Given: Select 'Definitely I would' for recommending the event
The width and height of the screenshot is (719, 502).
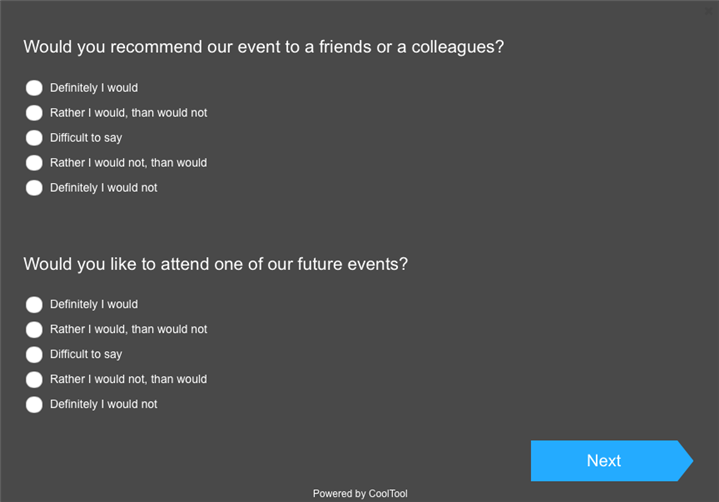Looking at the screenshot, I should pyautogui.click(x=34, y=88).
